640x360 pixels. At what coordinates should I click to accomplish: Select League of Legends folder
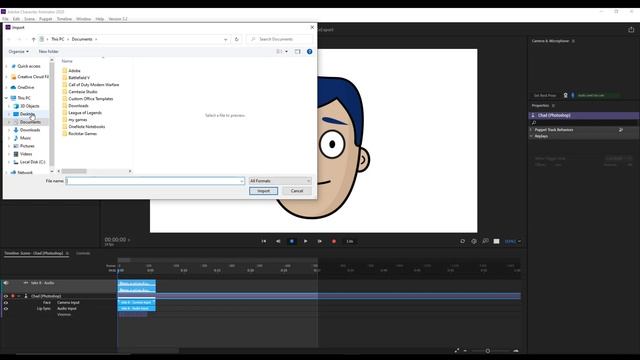[85, 112]
